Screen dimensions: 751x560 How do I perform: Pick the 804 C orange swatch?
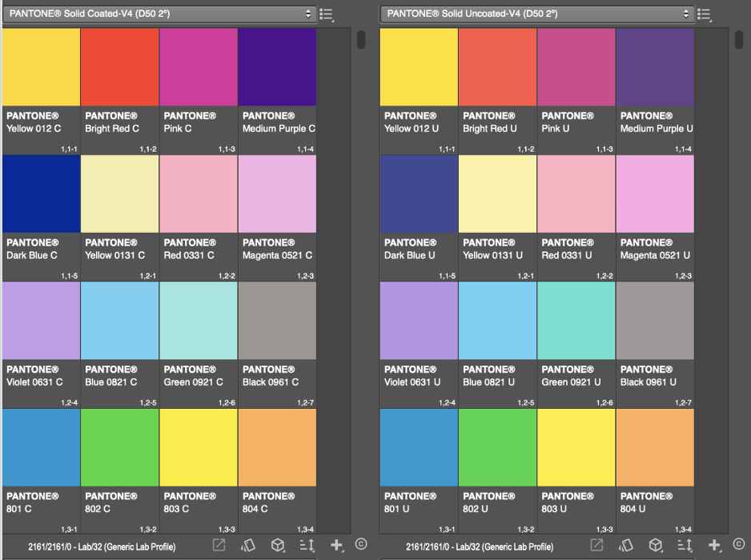point(277,447)
